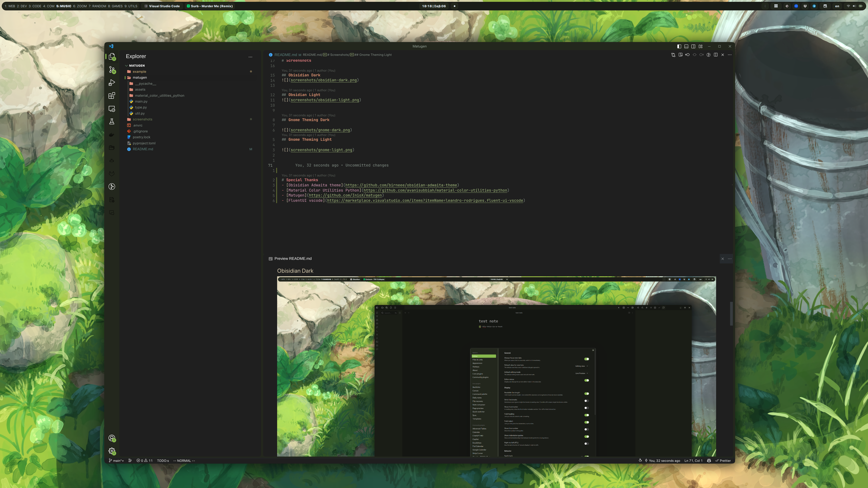Viewport: 868px width, 488px height.
Task: Open the Testing flask icon
Action: click(x=112, y=122)
